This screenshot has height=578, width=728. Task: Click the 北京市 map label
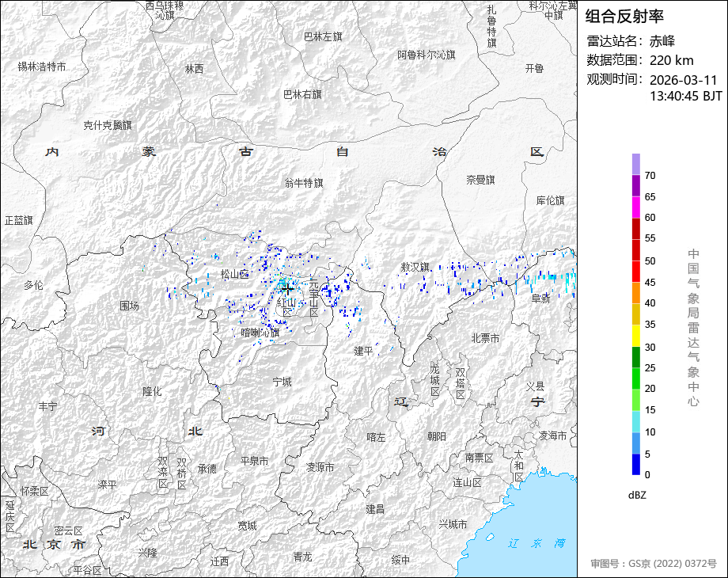(55, 544)
